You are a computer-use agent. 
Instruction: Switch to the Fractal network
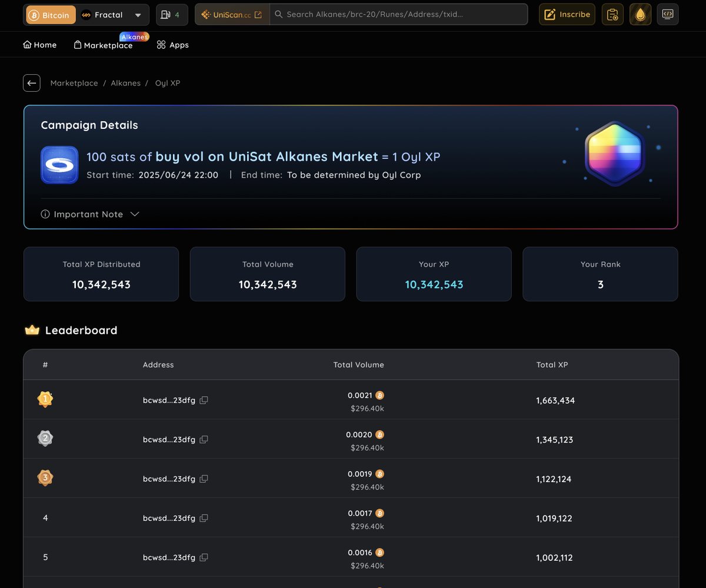(x=102, y=15)
